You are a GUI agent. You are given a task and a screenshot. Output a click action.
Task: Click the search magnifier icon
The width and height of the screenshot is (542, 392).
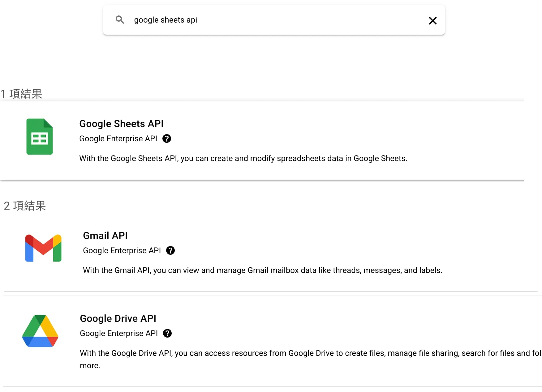click(120, 20)
